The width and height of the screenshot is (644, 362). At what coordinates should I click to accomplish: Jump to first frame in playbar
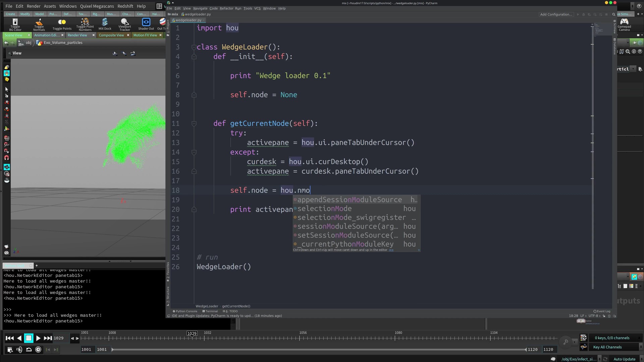point(10,338)
